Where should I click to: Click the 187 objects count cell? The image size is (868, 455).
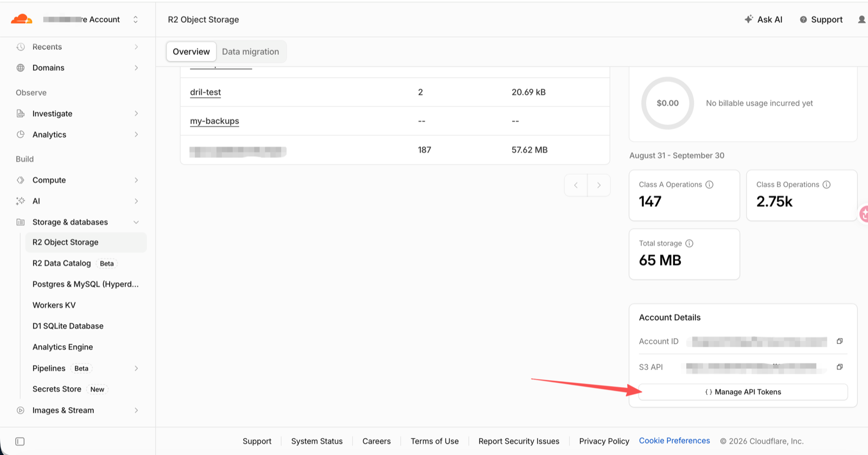click(424, 150)
